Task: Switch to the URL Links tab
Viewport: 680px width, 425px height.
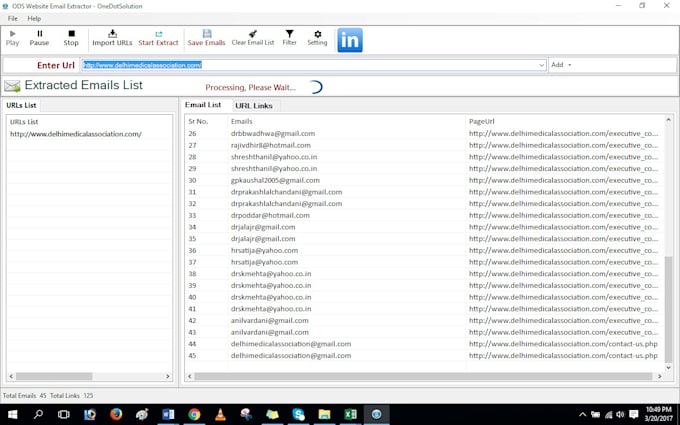Action: click(x=254, y=105)
